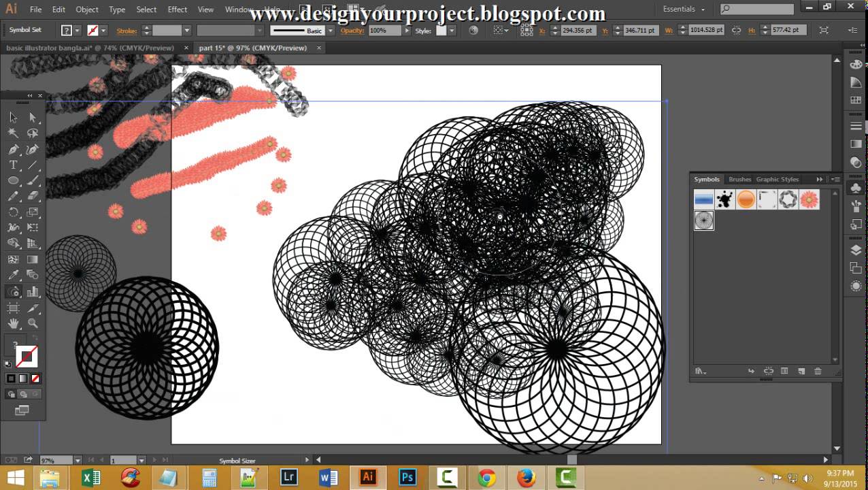Select the Pen tool
Screen dimensions: 868x490
pyautogui.click(x=13, y=149)
